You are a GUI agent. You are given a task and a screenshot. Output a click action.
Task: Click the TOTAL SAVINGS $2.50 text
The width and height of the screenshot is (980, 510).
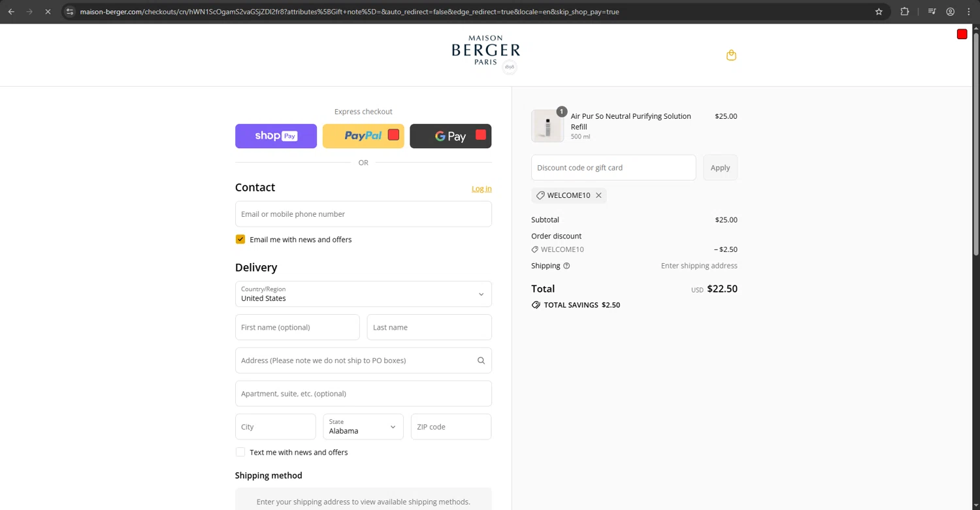tap(582, 305)
